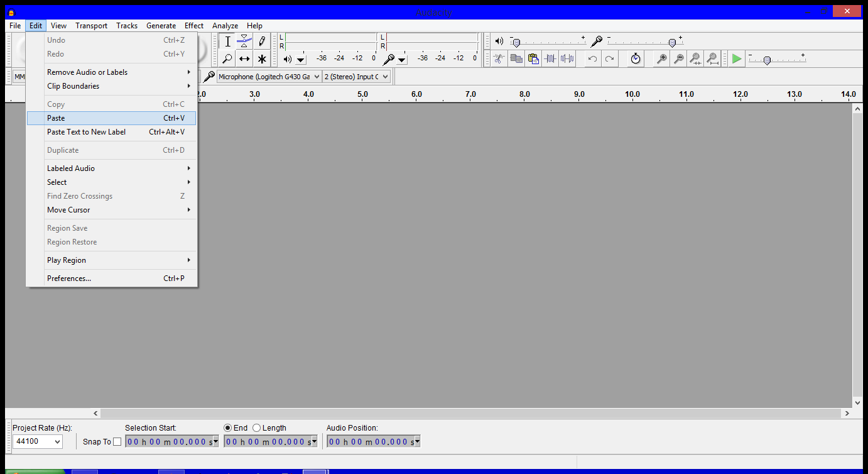Click the Copy toolbar icon
Image resolution: width=868 pixels, height=474 pixels.
pyautogui.click(x=516, y=58)
